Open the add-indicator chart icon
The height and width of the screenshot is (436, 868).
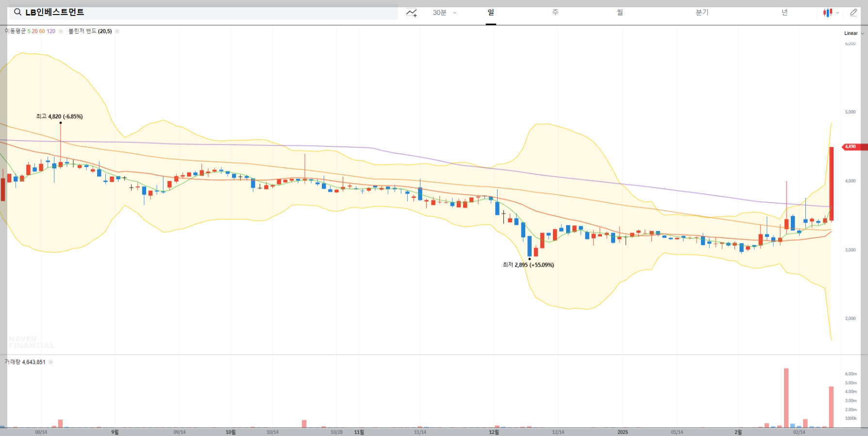(x=412, y=13)
